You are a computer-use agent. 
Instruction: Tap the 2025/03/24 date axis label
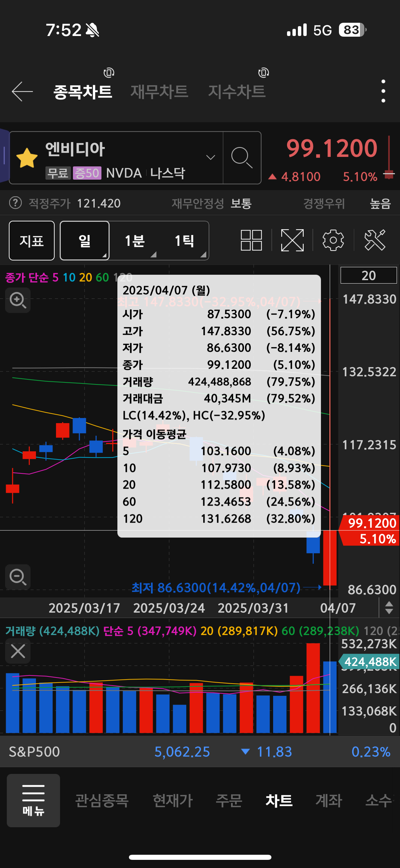(x=169, y=608)
